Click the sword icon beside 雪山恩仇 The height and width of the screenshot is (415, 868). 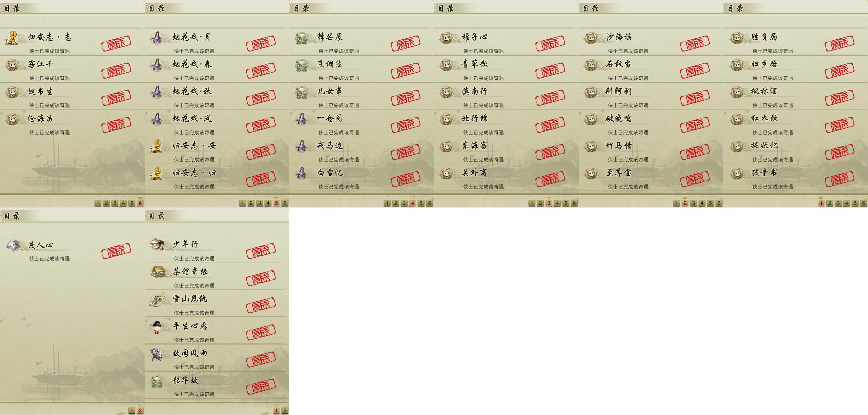click(x=157, y=299)
